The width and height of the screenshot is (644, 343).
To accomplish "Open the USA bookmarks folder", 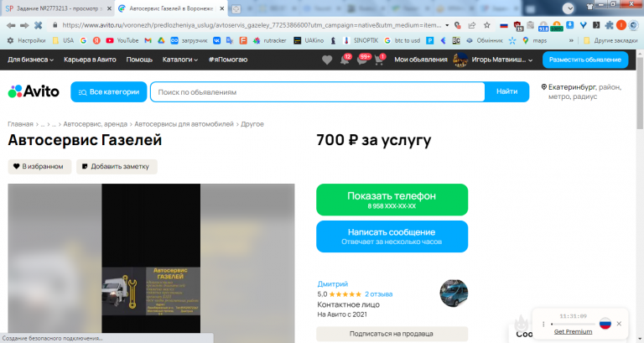I will [63, 40].
